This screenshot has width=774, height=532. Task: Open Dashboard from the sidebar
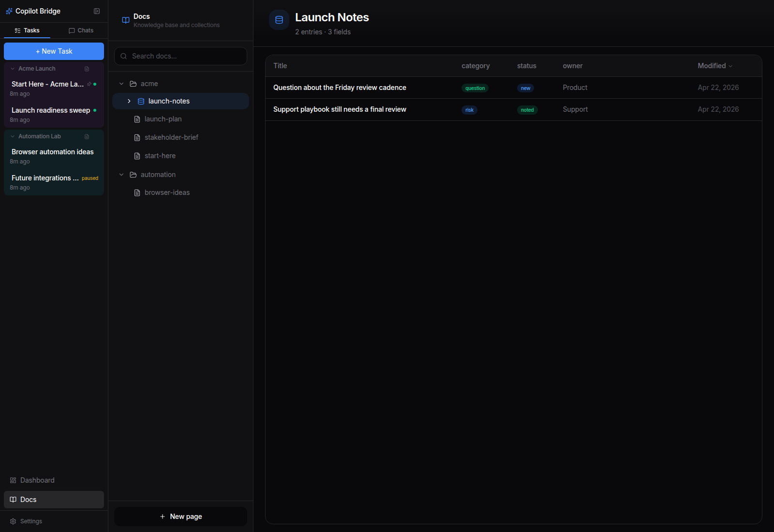click(x=54, y=480)
